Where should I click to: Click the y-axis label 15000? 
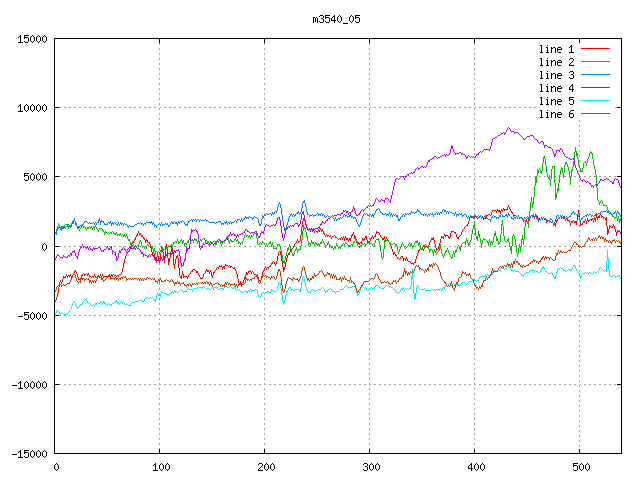pos(32,39)
